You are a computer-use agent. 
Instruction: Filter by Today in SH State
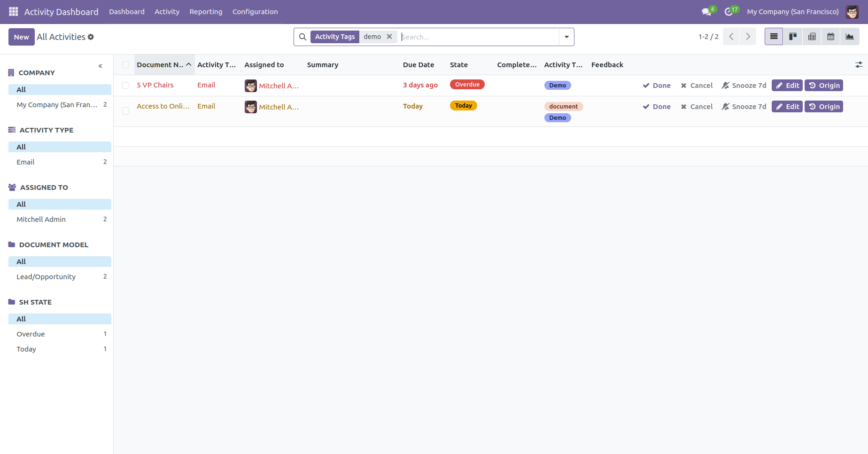pyautogui.click(x=60, y=349)
